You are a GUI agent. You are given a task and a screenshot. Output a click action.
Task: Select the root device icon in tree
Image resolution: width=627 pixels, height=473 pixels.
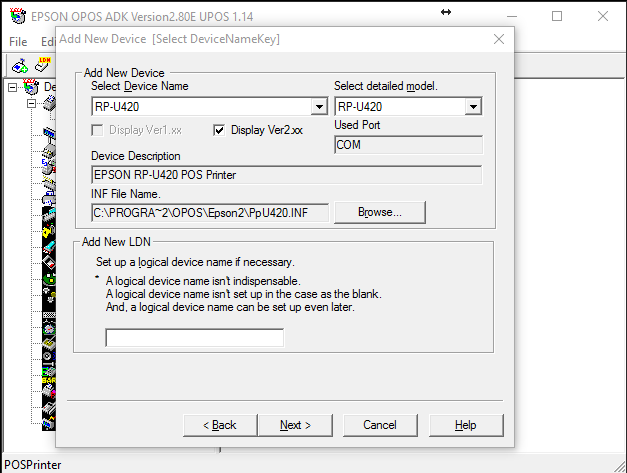tap(31, 88)
